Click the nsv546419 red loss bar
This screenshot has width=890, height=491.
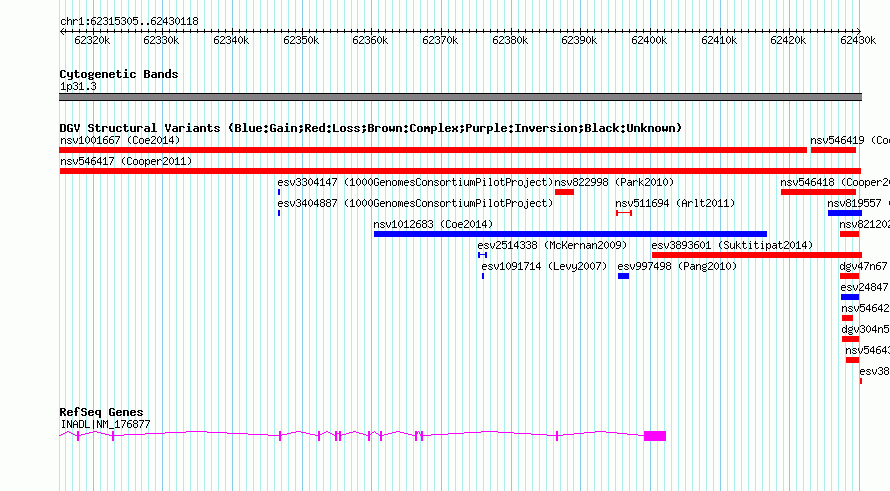pyautogui.click(x=833, y=150)
